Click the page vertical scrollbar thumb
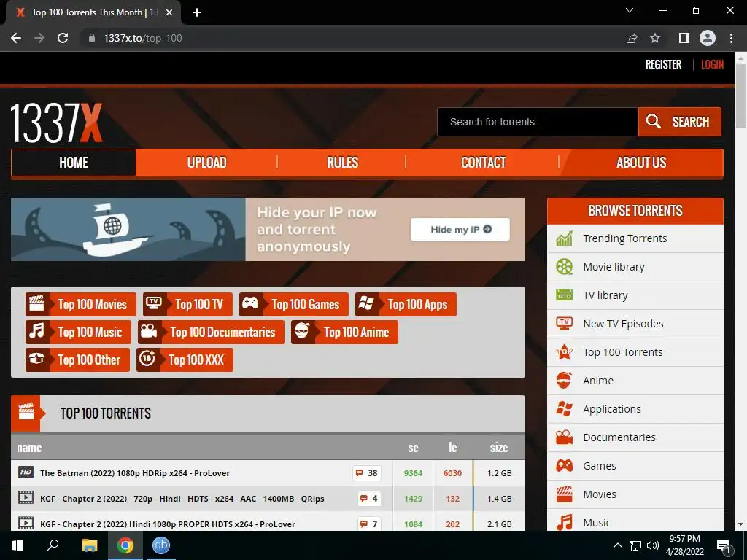 740,96
